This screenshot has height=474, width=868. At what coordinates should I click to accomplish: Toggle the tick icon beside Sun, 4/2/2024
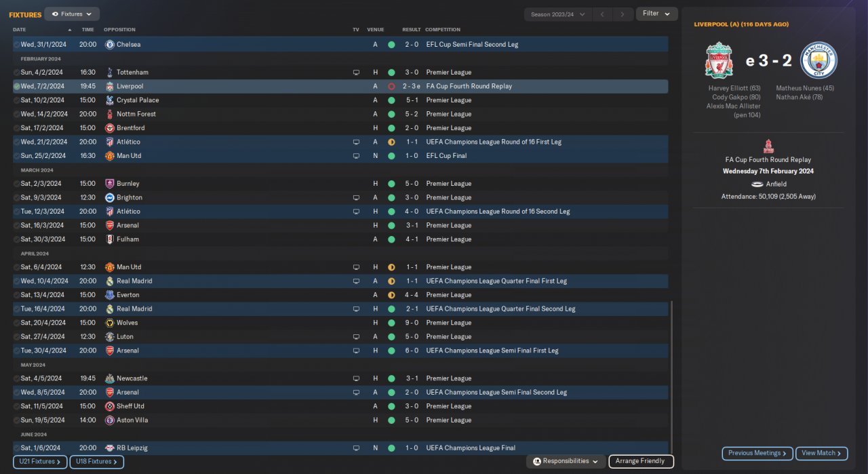[17, 73]
